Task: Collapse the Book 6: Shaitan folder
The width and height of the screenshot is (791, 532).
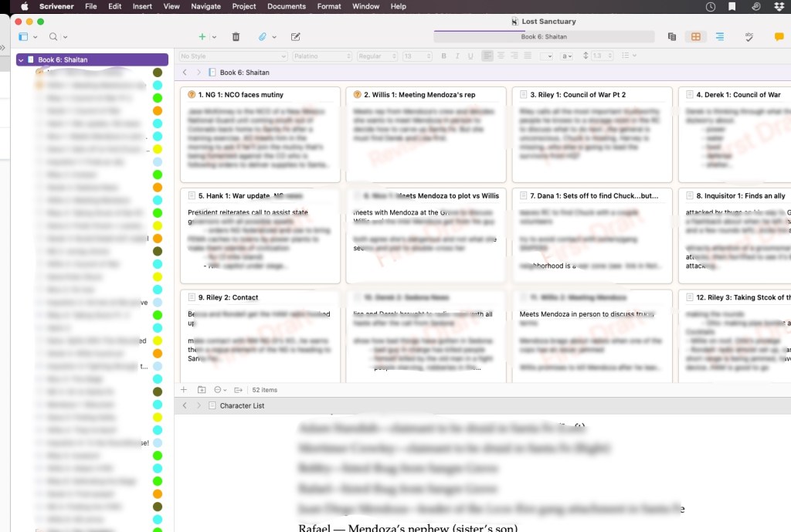Action: 21,59
